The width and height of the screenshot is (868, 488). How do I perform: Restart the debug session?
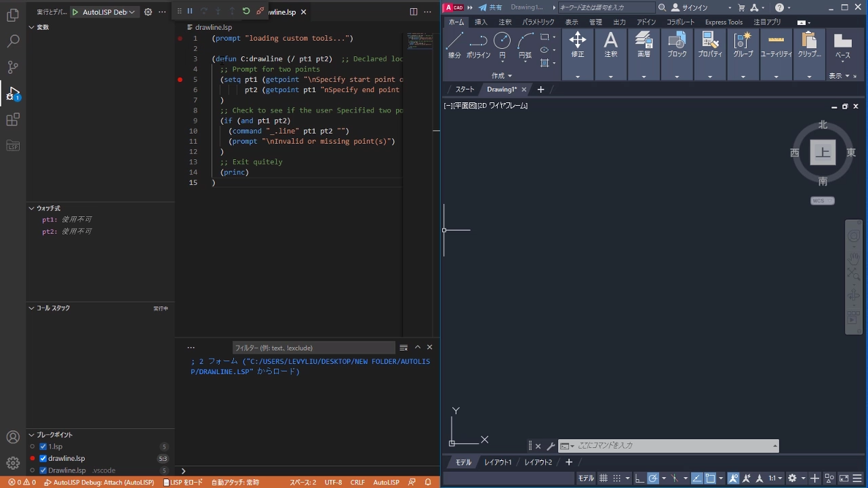(246, 12)
